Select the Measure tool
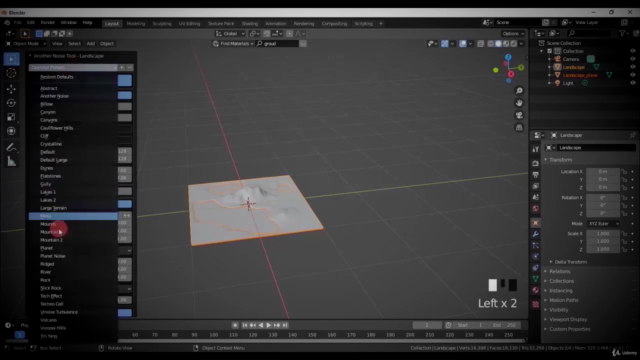640x360 pixels. pyautogui.click(x=11, y=162)
